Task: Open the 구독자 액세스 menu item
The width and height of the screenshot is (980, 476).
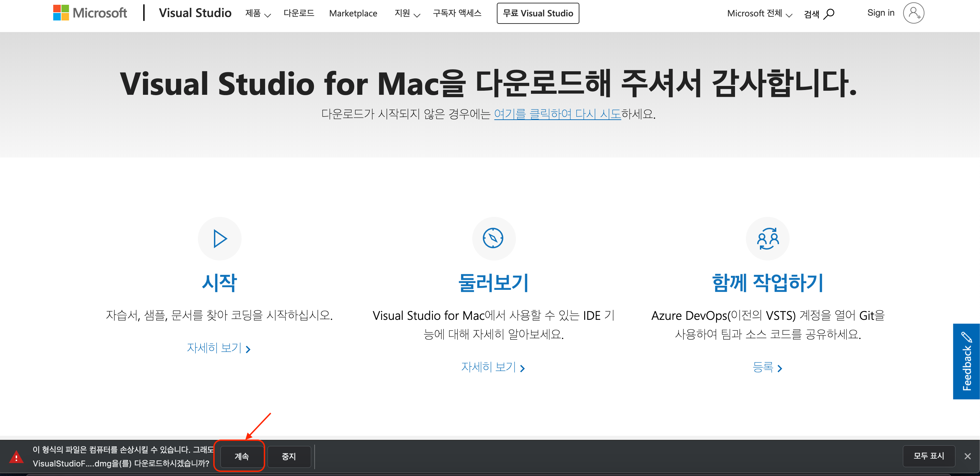Action: [x=457, y=14]
